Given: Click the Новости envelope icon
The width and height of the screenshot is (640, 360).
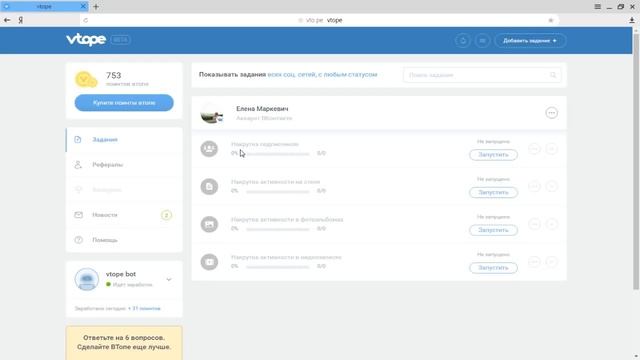Looking at the screenshot, I should tap(78, 215).
